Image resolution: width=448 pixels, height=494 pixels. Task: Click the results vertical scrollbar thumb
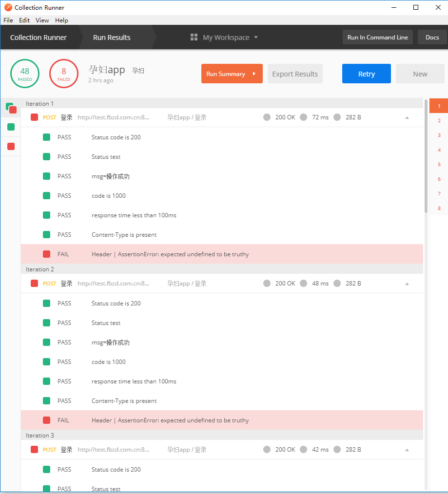click(x=426, y=156)
